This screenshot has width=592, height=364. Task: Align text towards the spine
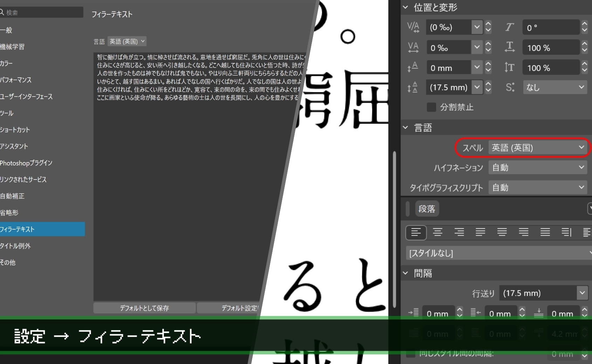[566, 232]
